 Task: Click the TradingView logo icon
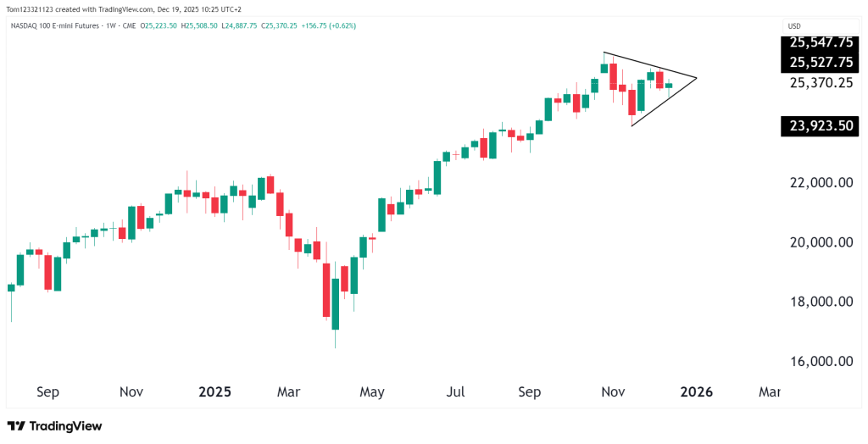click(15, 426)
